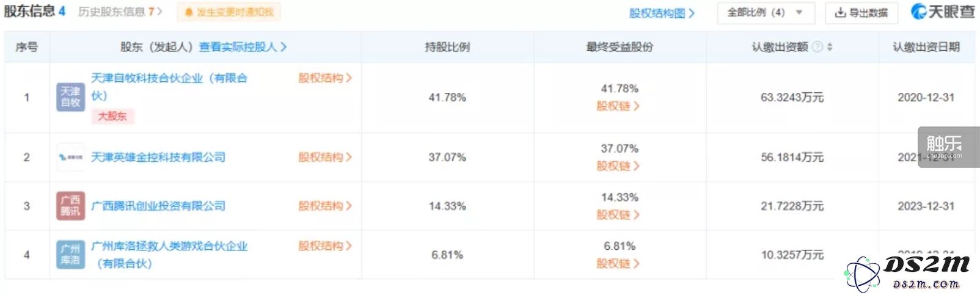The image size is (980, 295).
Task: Click the 广州库洛 shareholder avatar icon
Action: pos(70,255)
